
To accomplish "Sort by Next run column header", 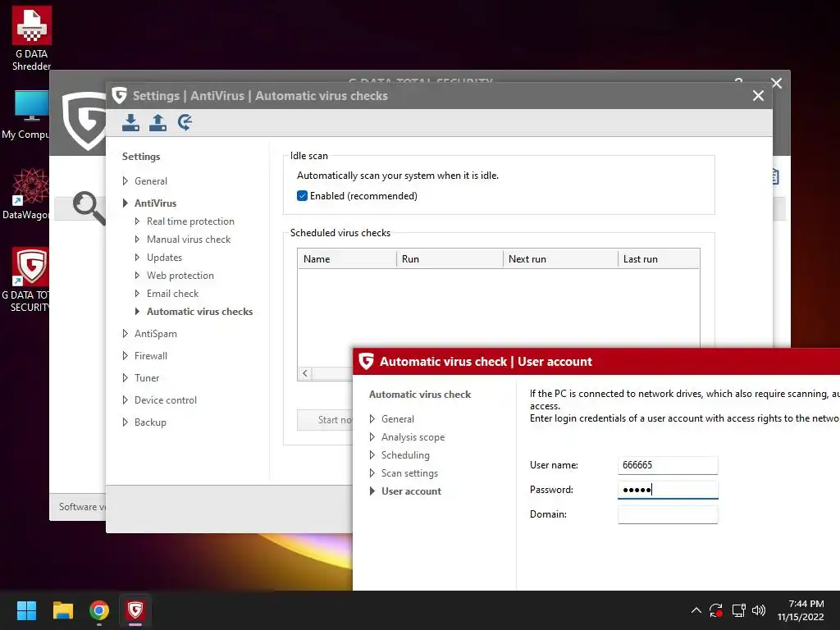I will (560, 259).
